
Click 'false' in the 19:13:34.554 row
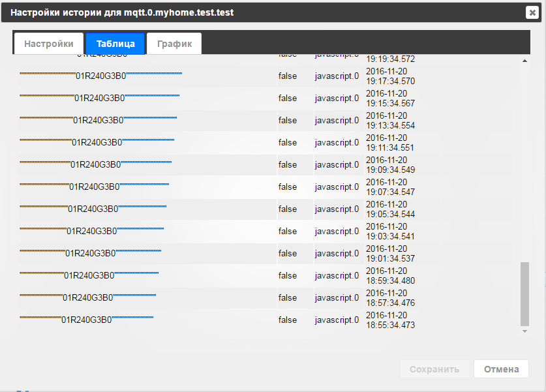288,120
